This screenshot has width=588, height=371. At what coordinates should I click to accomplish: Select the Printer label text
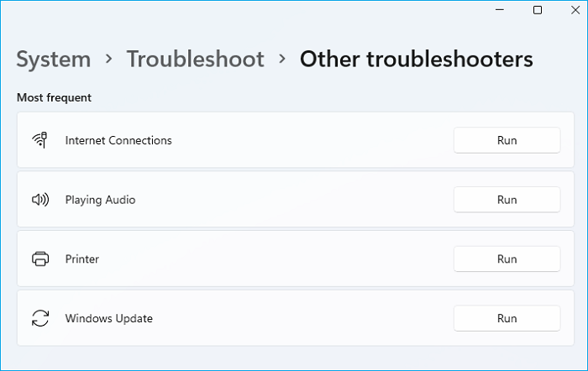(82, 259)
